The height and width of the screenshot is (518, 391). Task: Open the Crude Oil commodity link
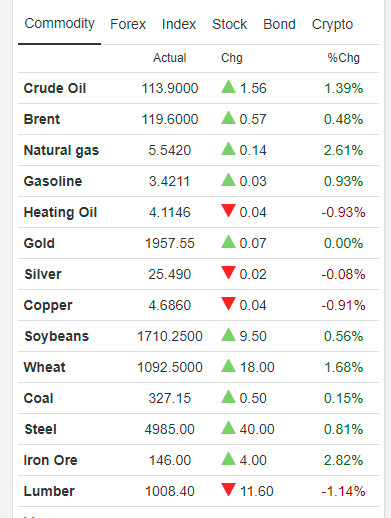pos(55,88)
